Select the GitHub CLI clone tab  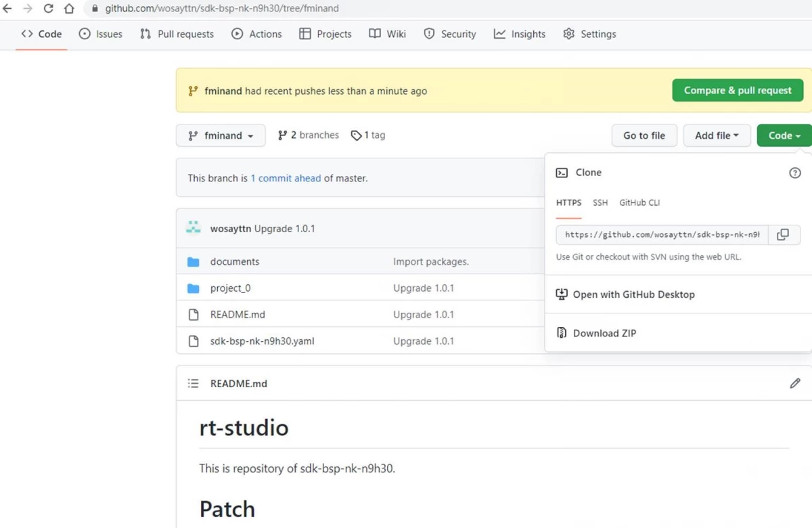(639, 202)
